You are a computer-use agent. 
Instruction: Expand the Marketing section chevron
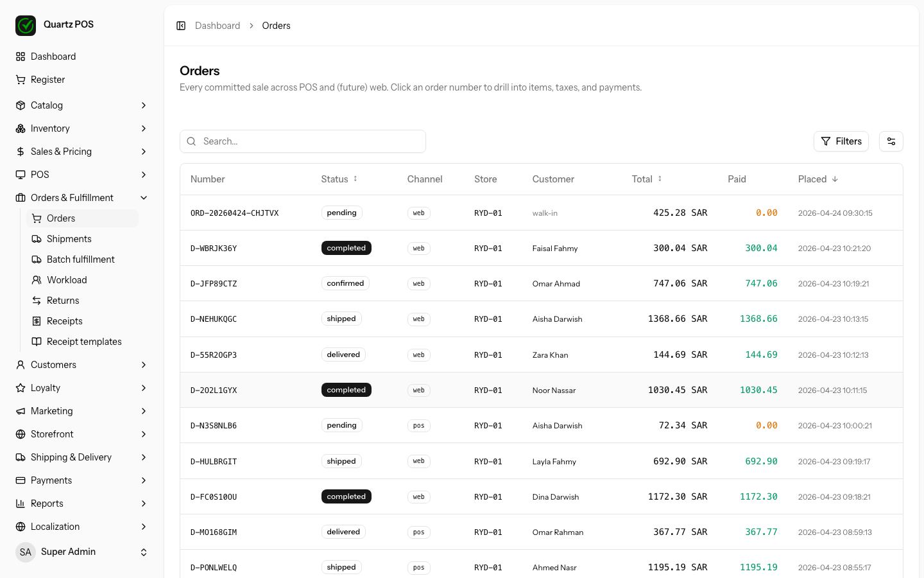click(x=144, y=411)
